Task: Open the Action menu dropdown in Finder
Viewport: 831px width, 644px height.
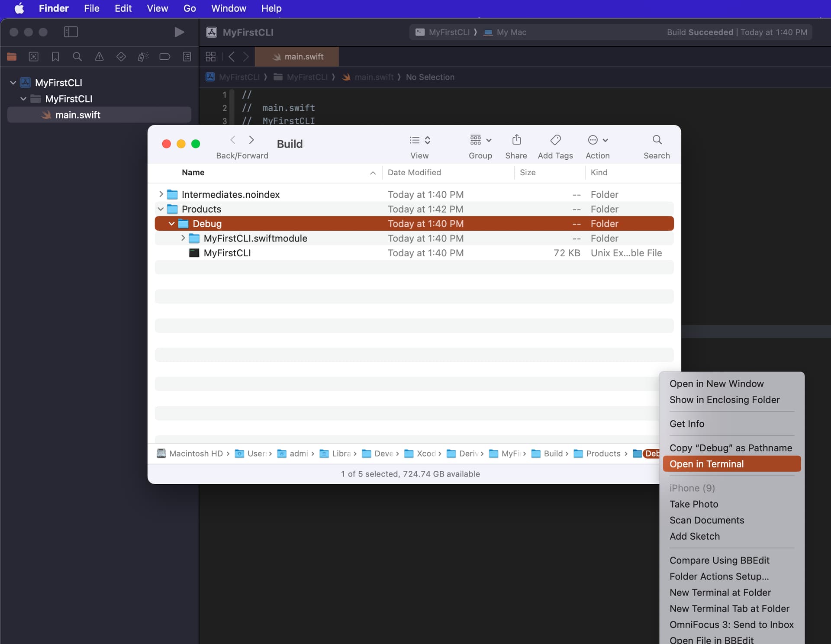Action: (598, 140)
